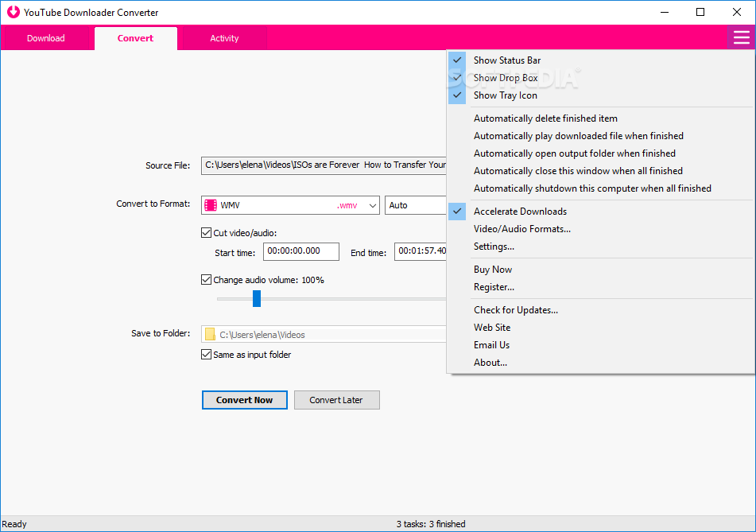The width and height of the screenshot is (756, 532).
Task: Uncheck Change audio volume checkbox
Action: [207, 279]
